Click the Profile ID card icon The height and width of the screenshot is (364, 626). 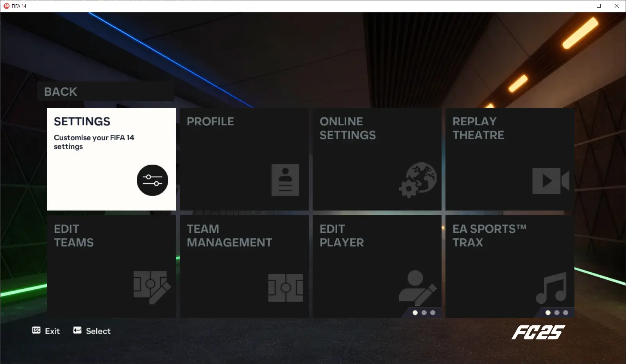(285, 180)
